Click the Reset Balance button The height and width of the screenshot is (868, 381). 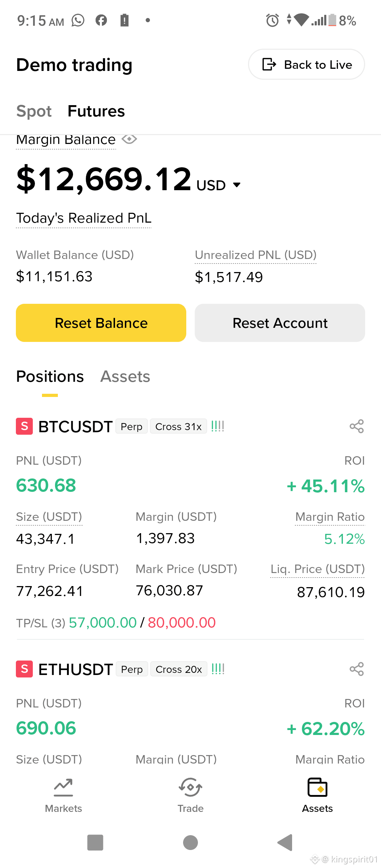tap(101, 323)
